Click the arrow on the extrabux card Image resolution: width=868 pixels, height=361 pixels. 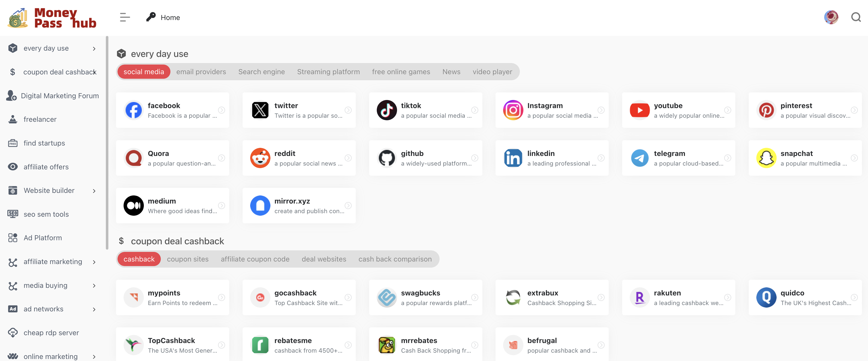point(601,297)
